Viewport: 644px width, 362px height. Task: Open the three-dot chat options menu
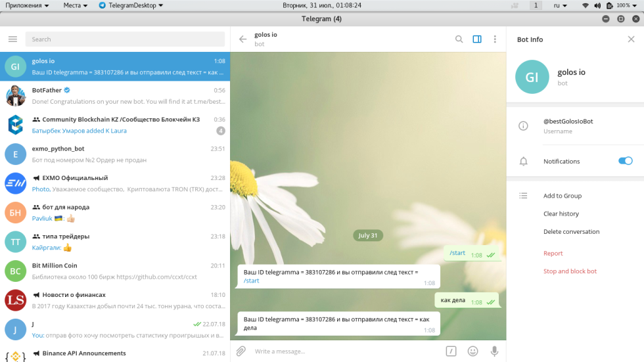495,39
